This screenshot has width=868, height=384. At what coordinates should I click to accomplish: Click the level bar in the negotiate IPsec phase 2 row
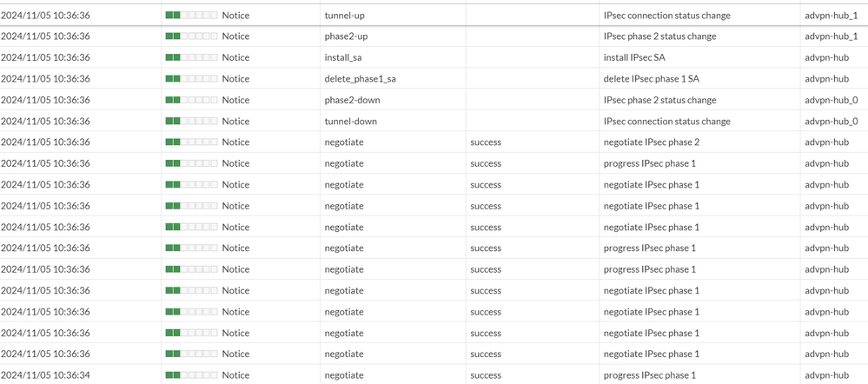click(x=191, y=142)
